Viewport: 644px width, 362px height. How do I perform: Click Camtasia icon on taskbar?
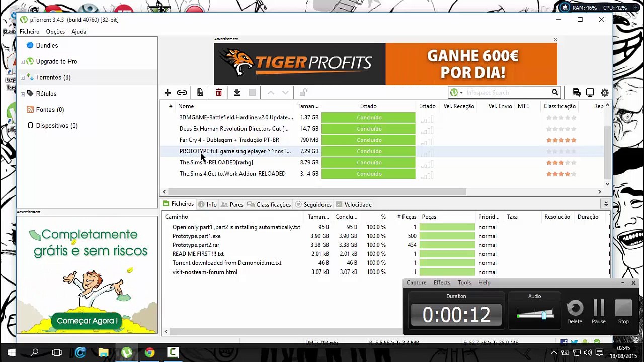coord(173,352)
